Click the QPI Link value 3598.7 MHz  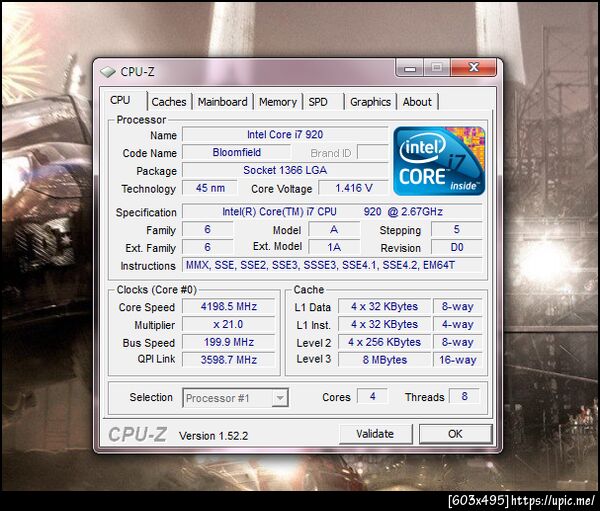[229, 360]
